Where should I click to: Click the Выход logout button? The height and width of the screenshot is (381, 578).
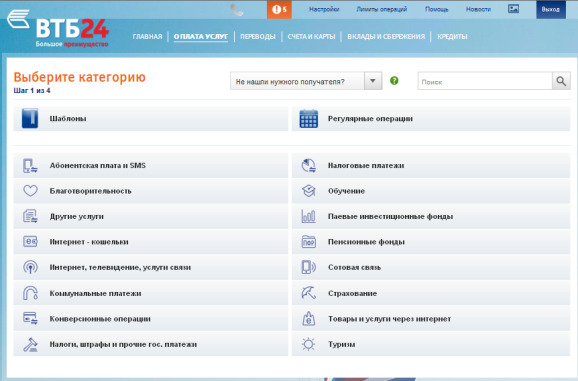(x=551, y=10)
